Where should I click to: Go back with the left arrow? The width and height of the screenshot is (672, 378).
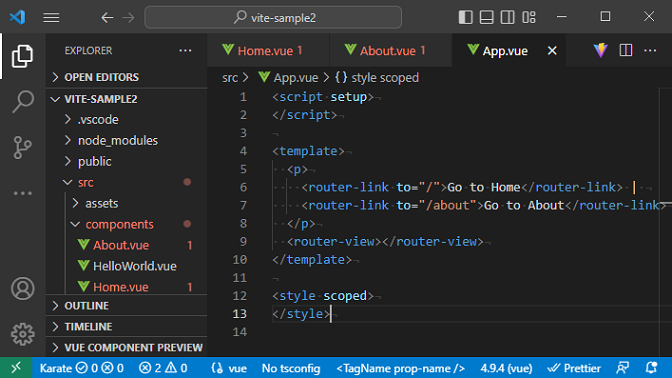[x=107, y=18]
